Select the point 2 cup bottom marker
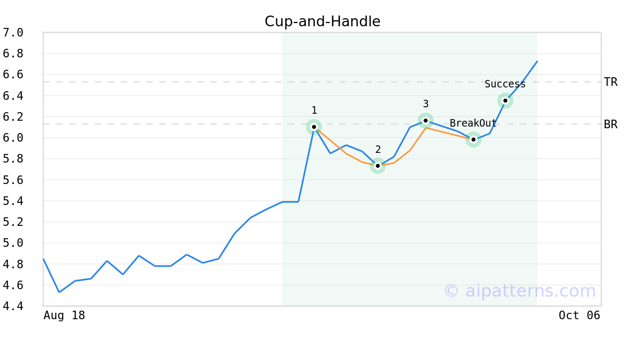The width and height of the screenshot is (644, 338). (x=378, y=166)
